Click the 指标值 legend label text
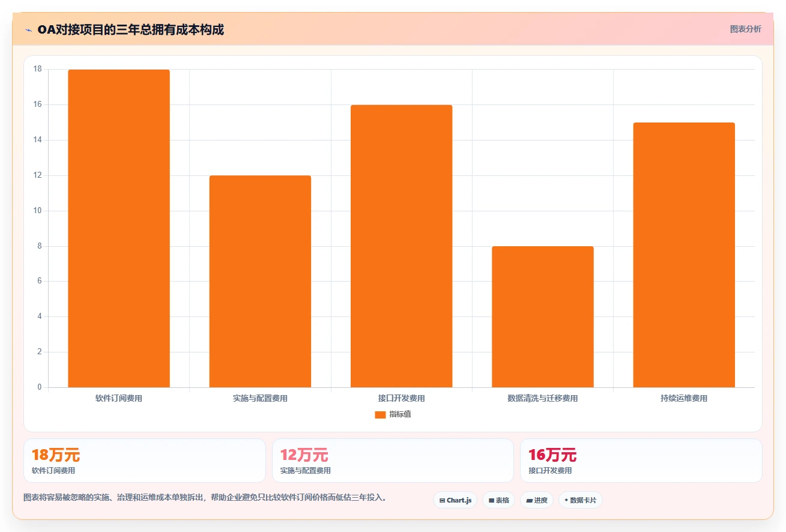The image size is (786, 532). (400, 414)
